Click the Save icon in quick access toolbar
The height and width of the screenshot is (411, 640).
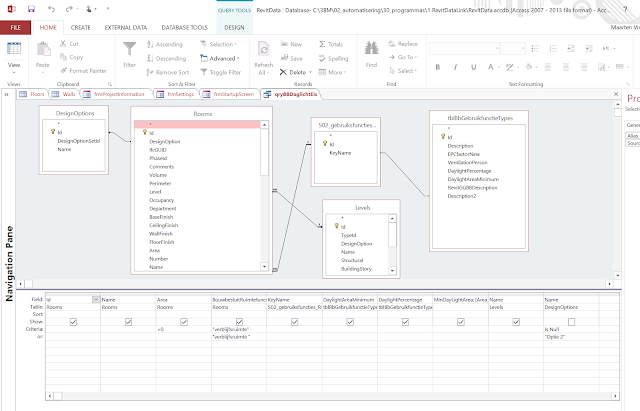(31, 9)
